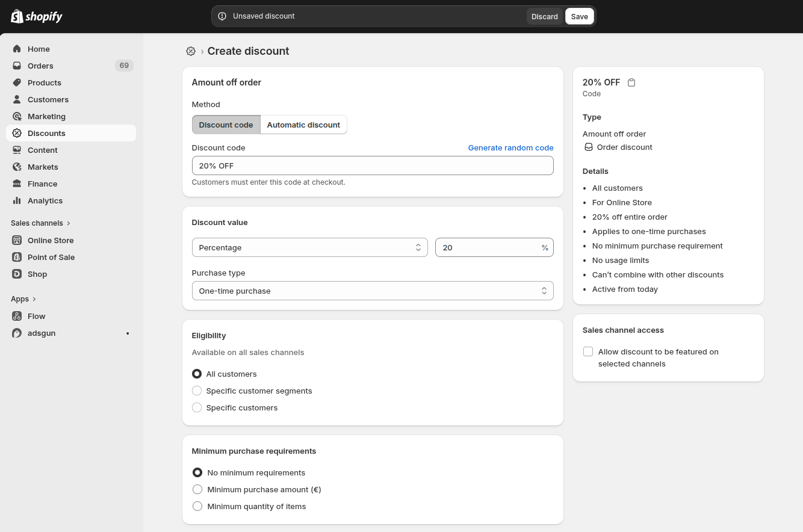Open Analytics bar chart icon
803x532 pixels.
(x=17, y=200)
